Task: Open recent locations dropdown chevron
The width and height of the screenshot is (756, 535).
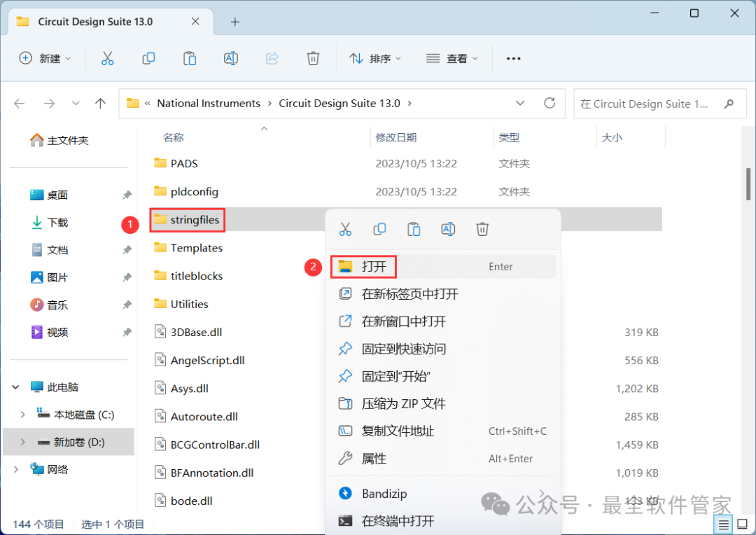Action: [75, 103]
